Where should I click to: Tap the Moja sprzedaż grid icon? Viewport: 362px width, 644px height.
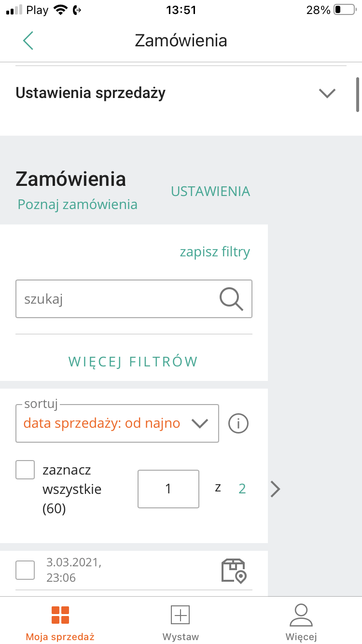tap(60, 615)
